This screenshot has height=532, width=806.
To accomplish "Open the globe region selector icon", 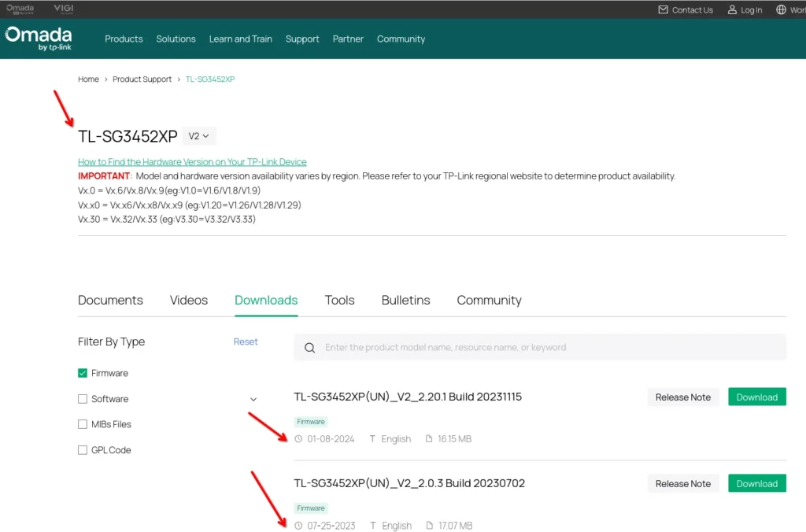I will point(781,9).
